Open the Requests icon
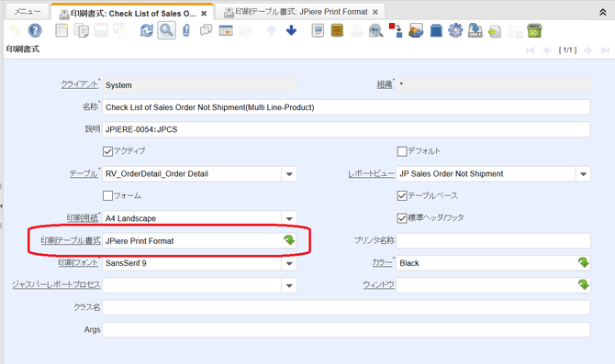The image size is (615, 364). point(416,30)
